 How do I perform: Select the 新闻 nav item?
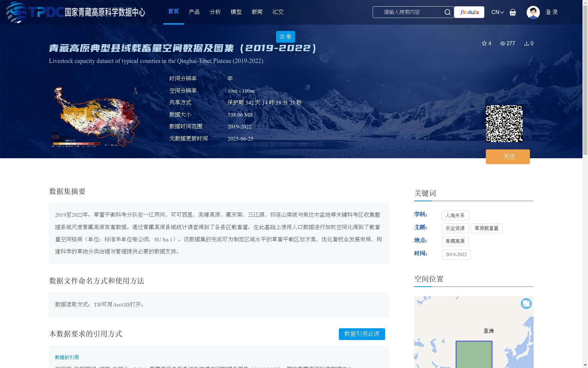click(x=257, y=12)
